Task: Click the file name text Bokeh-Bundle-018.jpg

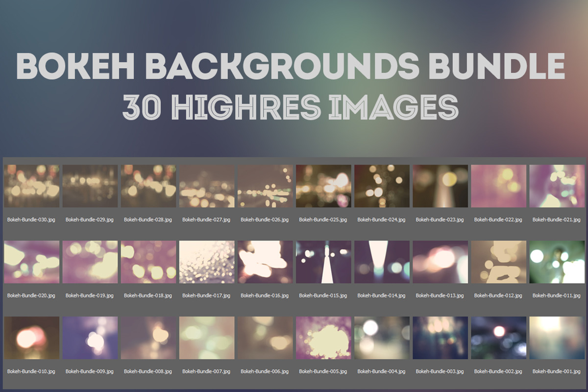Action: pyautogui.click(x=148, y=296)
